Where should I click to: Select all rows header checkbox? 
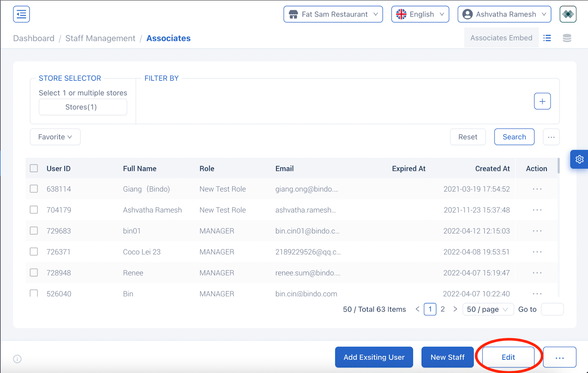pyautogui.click(x=34, y=168)
